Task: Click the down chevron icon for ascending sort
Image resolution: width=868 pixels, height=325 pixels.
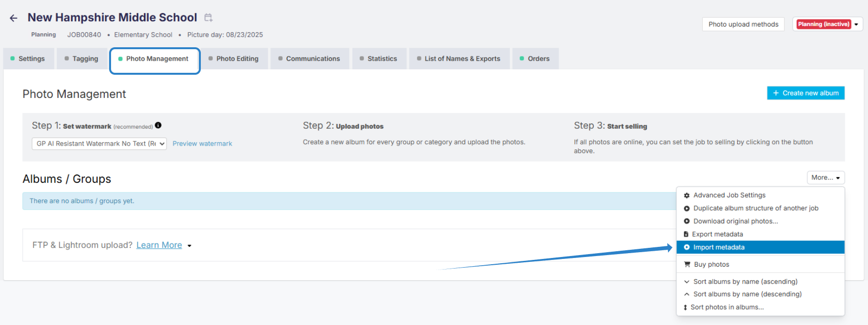Action: (x=686, y=282)
